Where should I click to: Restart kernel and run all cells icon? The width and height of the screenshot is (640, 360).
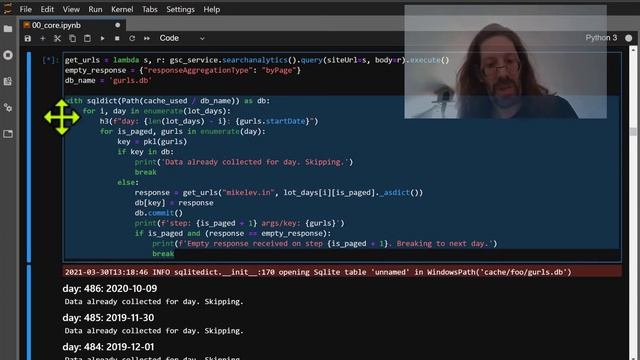[x=147, y=38]
